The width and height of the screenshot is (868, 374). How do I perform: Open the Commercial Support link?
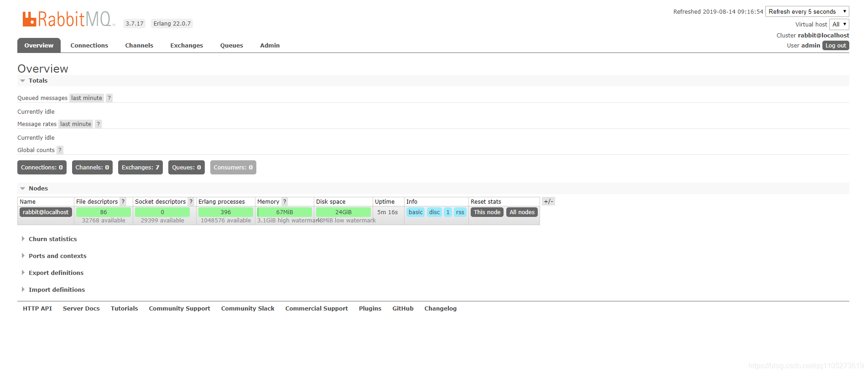[x=317, y=308]
